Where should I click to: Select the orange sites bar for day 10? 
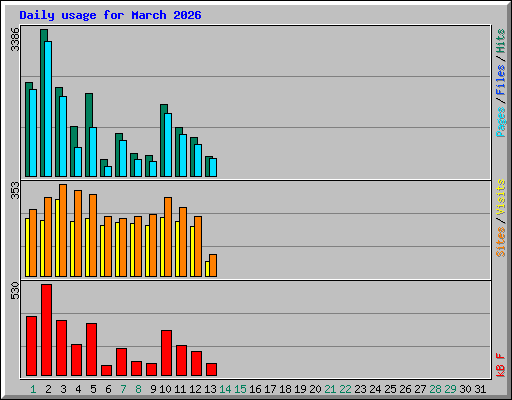pos(168,237)
